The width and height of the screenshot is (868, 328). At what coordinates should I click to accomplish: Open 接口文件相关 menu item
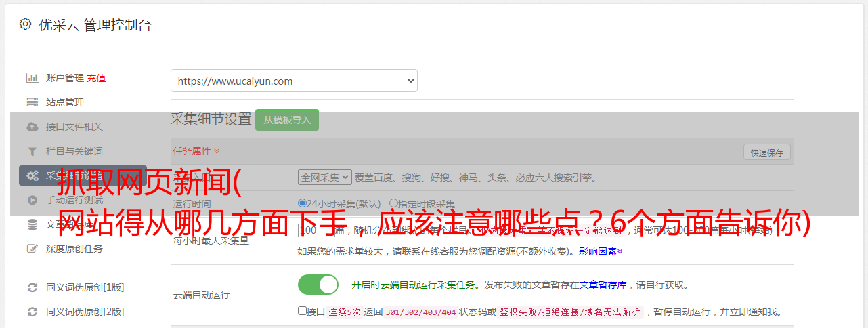click(x=74, y=127)
